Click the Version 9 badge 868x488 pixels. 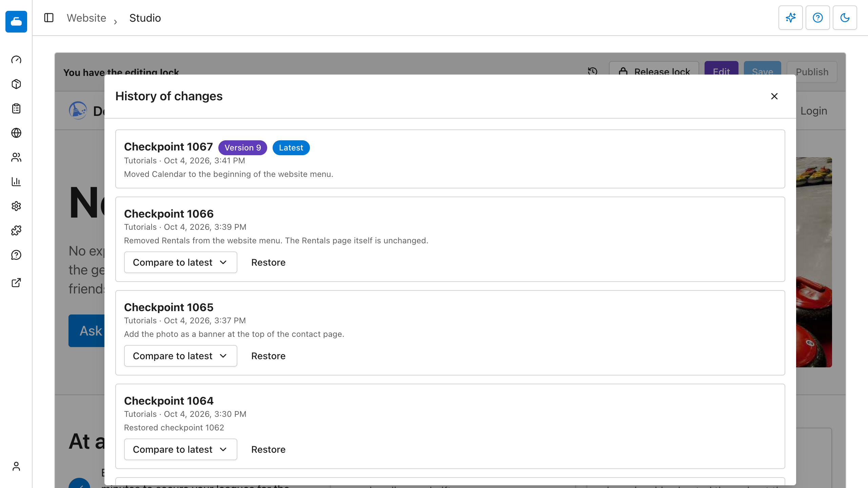tap(243, 148)
